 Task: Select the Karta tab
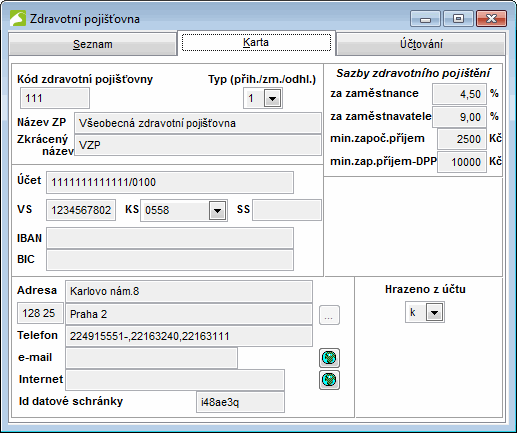(x=256, y=43)
